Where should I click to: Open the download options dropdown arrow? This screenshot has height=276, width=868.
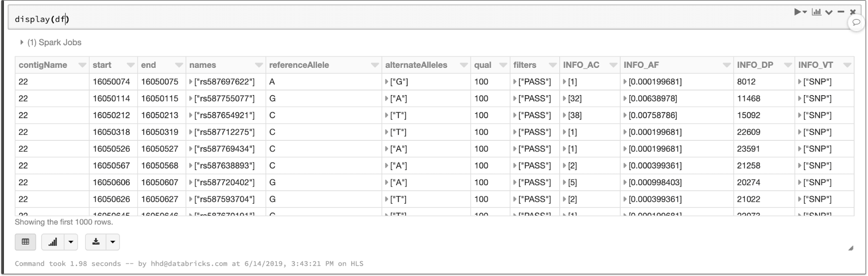[112, 242]
